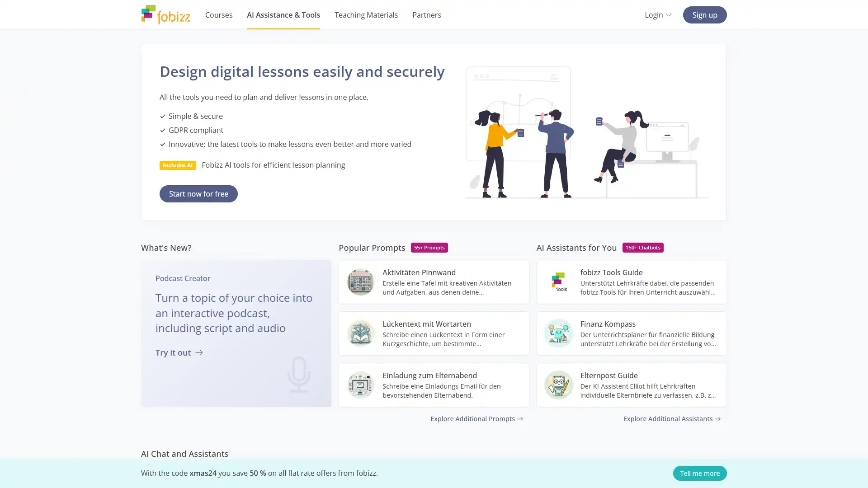868x488 pixels.
Task: Open the Courses menu
Action: point(219,15)
